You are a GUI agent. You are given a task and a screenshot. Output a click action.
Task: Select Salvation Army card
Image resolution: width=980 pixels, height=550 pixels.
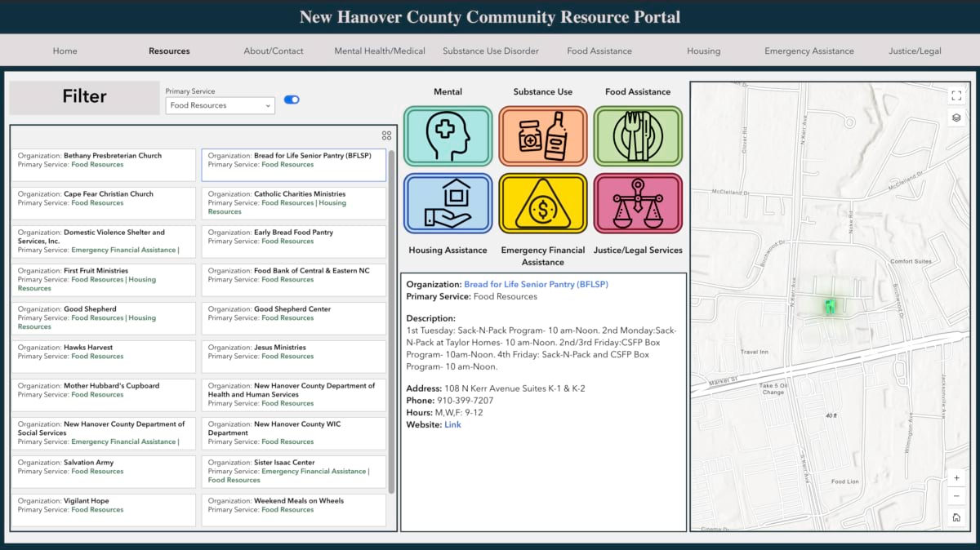coord(104,472)
